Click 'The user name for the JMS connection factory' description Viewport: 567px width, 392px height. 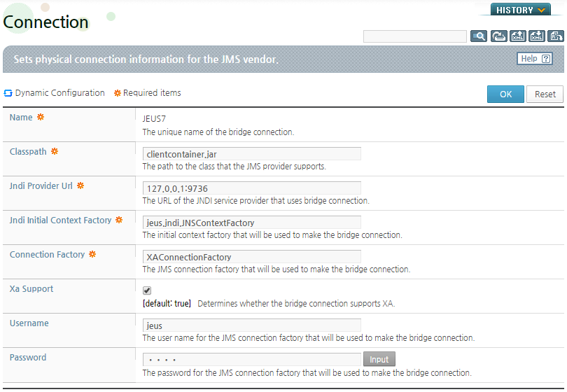tap(309, 338)
